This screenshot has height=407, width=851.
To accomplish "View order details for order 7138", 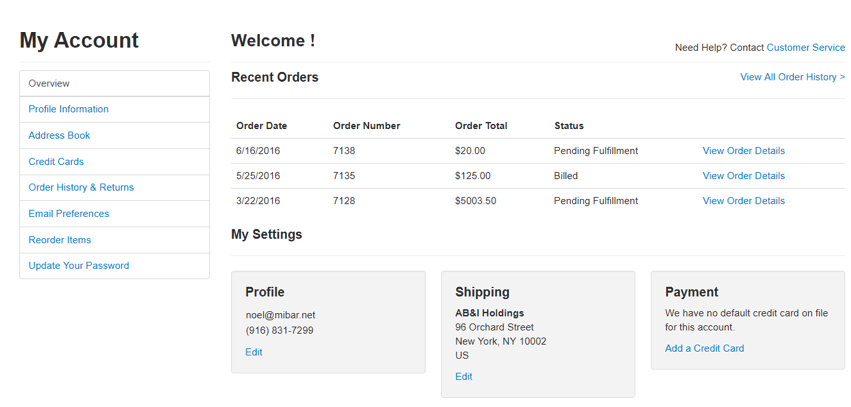I will 744,151.
